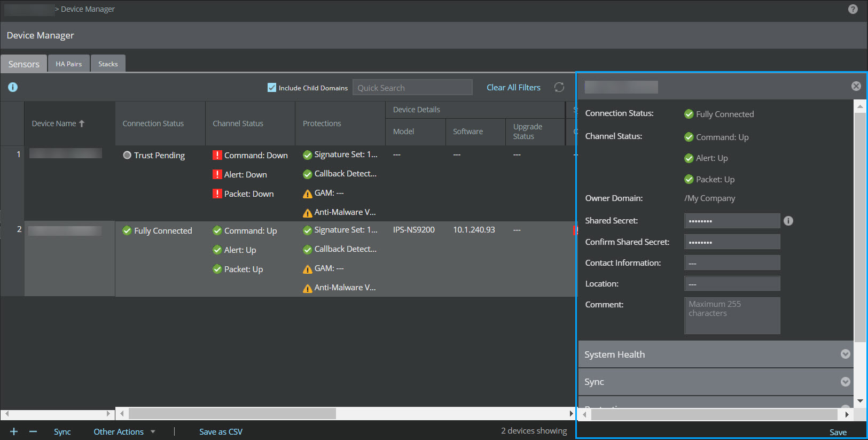
Task: Click Save as CSV
Action: [x=221, y=431]
